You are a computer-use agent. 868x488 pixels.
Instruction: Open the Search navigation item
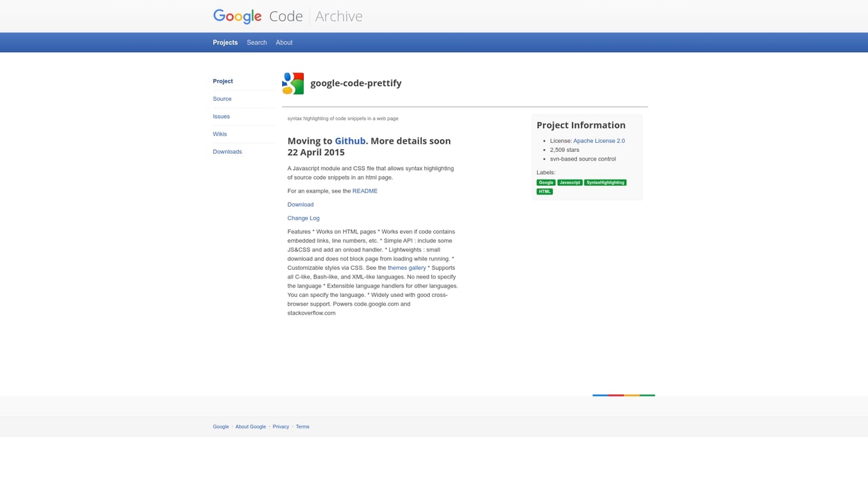tap(256, 42)
